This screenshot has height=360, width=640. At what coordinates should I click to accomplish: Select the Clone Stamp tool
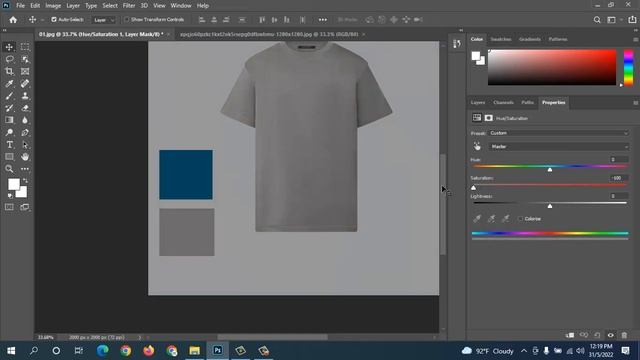(25, 96)
